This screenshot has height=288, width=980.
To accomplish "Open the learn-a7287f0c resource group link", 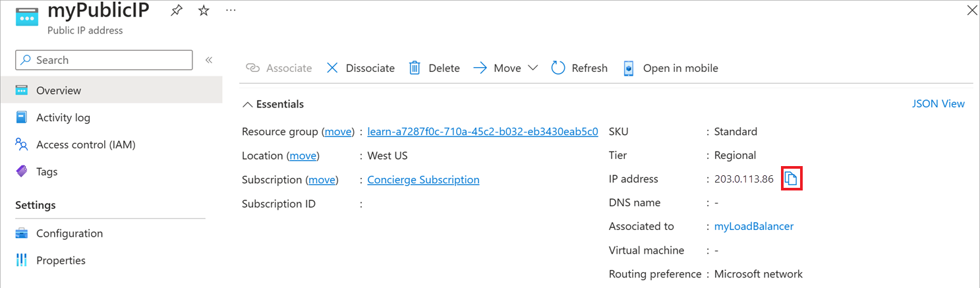I will [482, 132].
